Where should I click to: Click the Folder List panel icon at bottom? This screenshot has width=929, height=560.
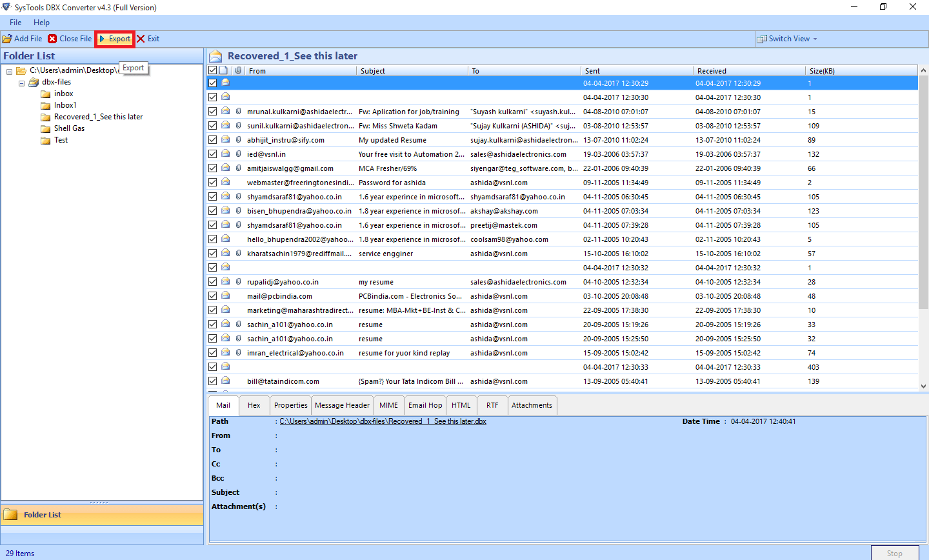click(10, 514)
